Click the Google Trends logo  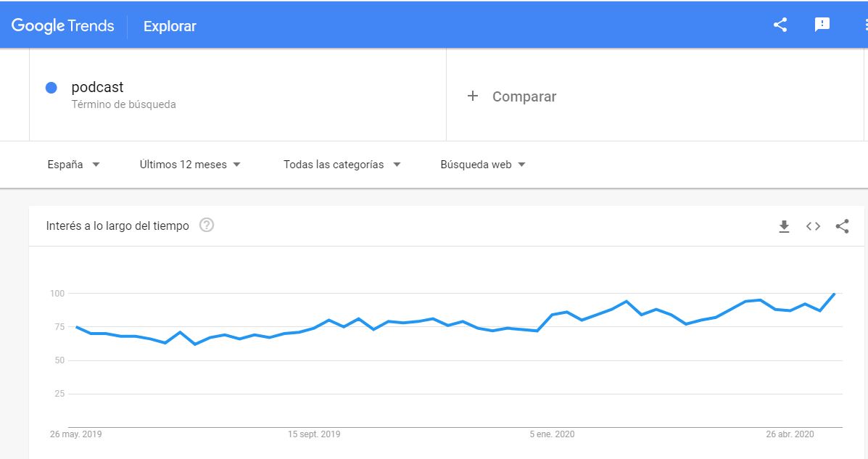[63, 26]
